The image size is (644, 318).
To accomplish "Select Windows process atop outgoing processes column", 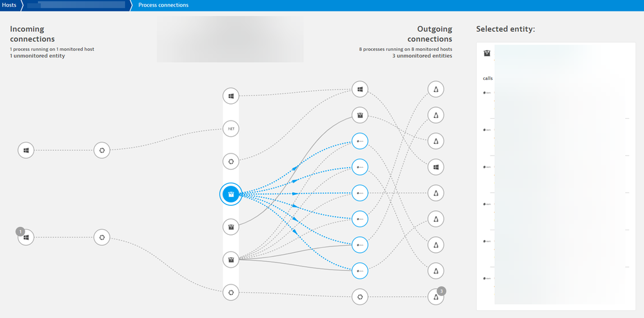I will pyautogui.click(x=360, y=90).
